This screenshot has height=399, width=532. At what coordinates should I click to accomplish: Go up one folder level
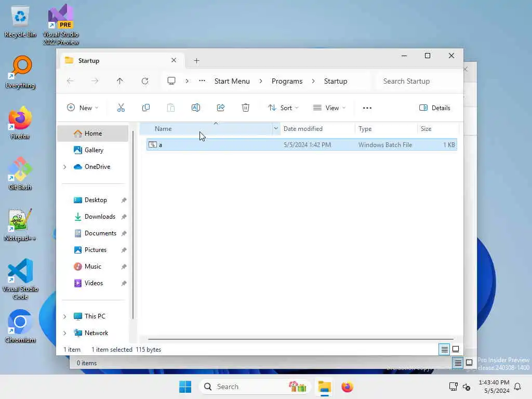(x=120, y=81)
